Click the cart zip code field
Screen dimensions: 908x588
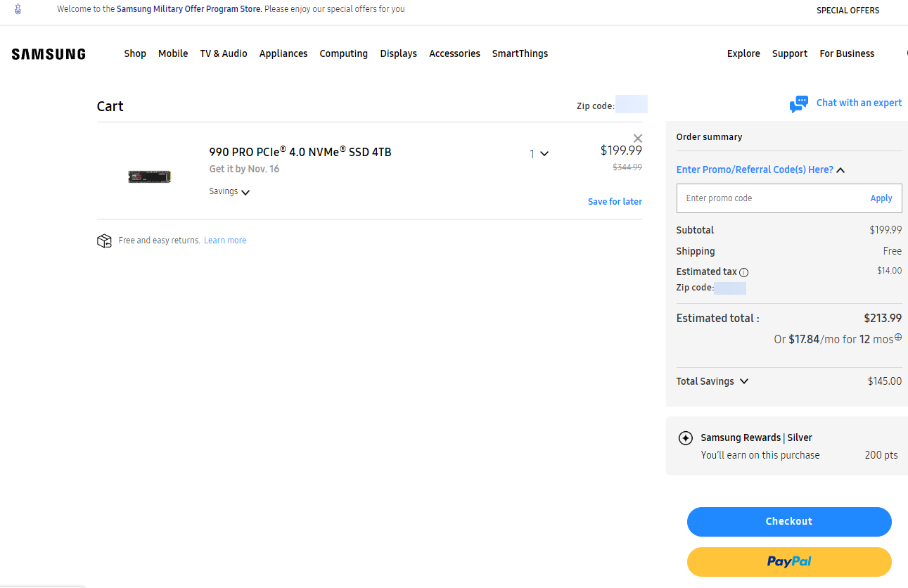point(632,104)
